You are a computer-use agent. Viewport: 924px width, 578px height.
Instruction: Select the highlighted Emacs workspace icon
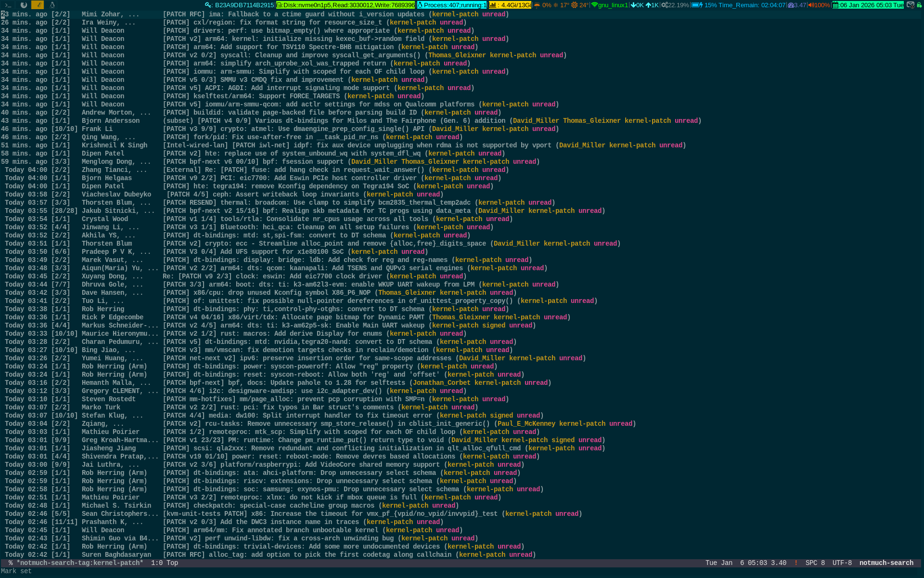click(38, 5)
